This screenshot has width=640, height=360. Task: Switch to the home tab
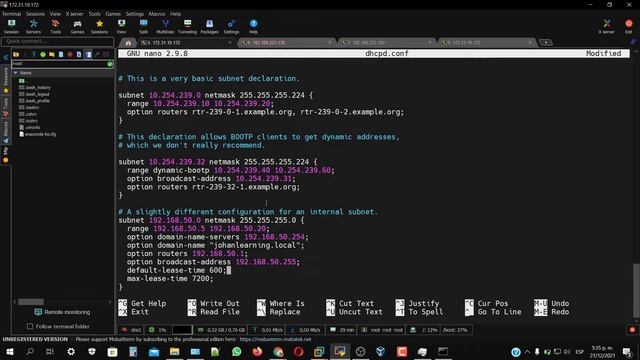[x=128, y=42]
